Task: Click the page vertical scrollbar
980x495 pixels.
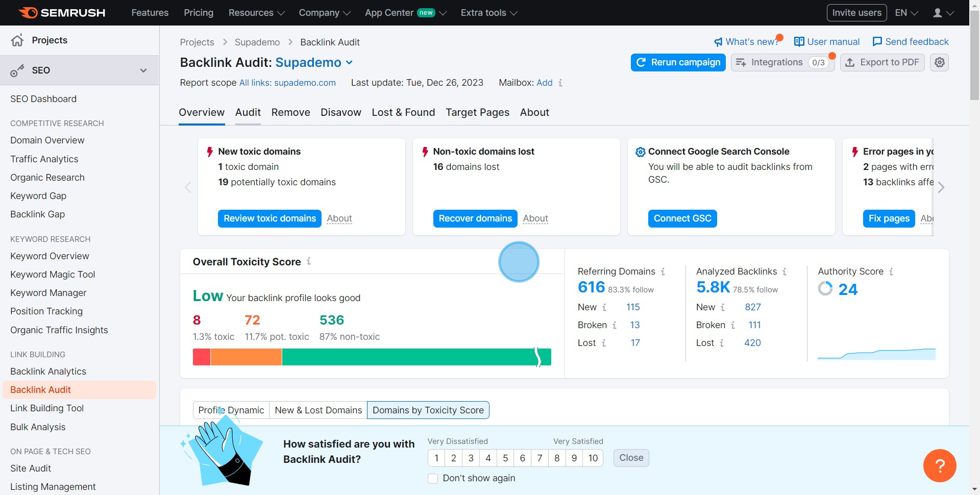Action: pos(974,56)
